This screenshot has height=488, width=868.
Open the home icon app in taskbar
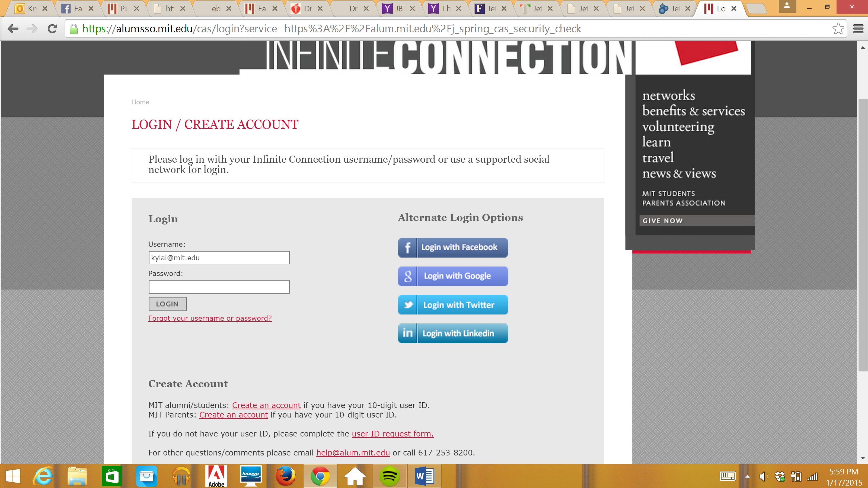(355, 476)
